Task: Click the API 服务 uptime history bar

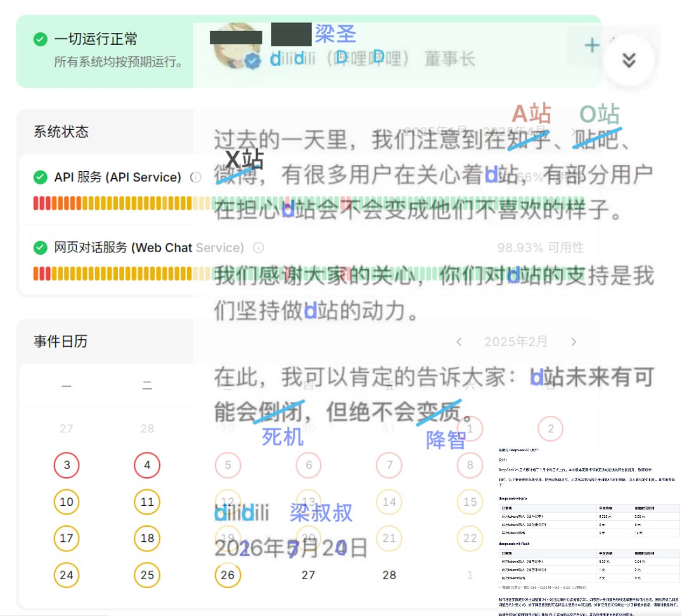Action: (309, 203)
